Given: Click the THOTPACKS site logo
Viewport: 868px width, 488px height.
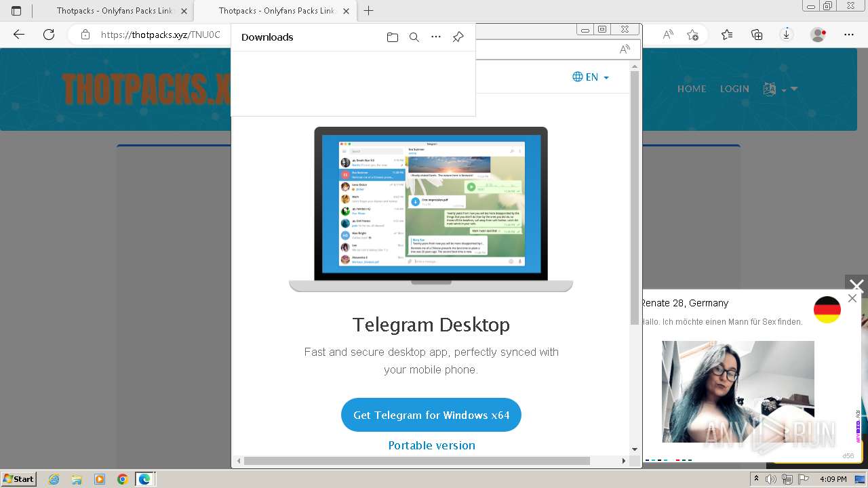Looking at the screenshot, I should tap(146, 89).
